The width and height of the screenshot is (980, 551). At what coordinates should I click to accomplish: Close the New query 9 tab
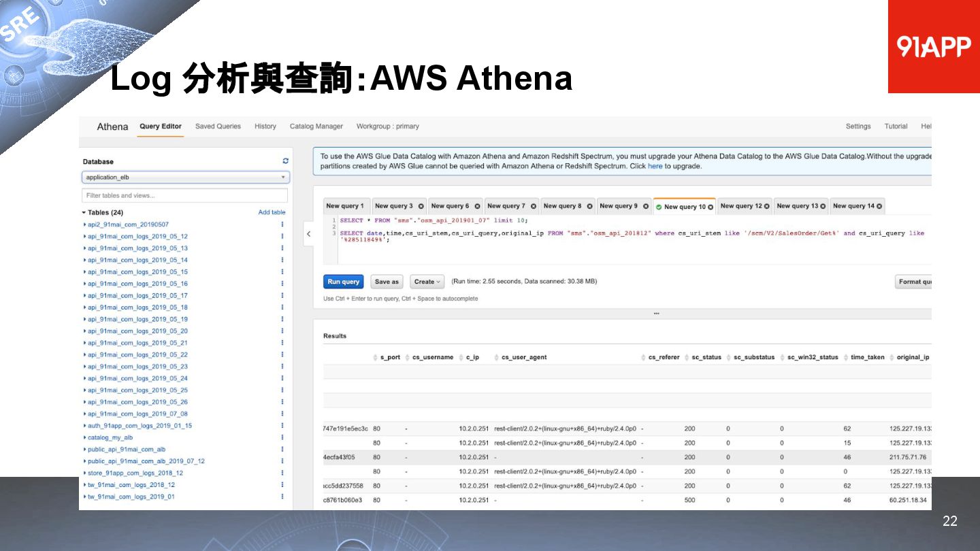pos(646,206)
